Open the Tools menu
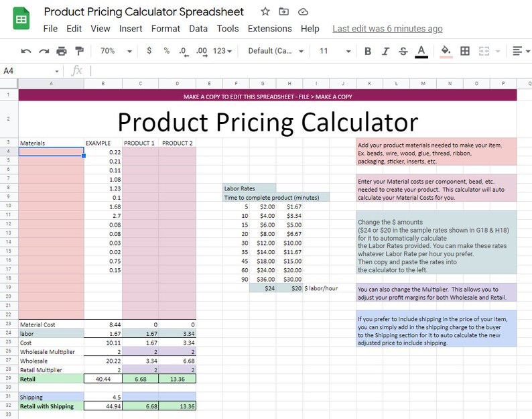This screenshot has height=419, width=532. pyautogui.click(x=228, y=29)
